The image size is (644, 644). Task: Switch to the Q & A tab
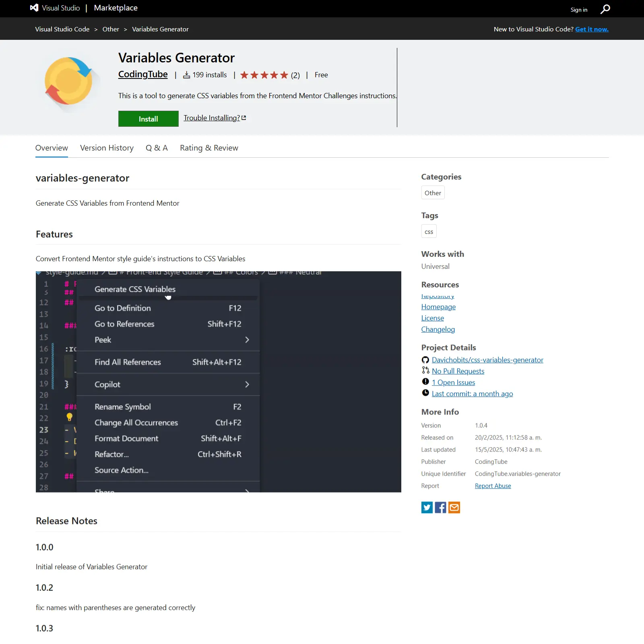[x=157, y=148]
